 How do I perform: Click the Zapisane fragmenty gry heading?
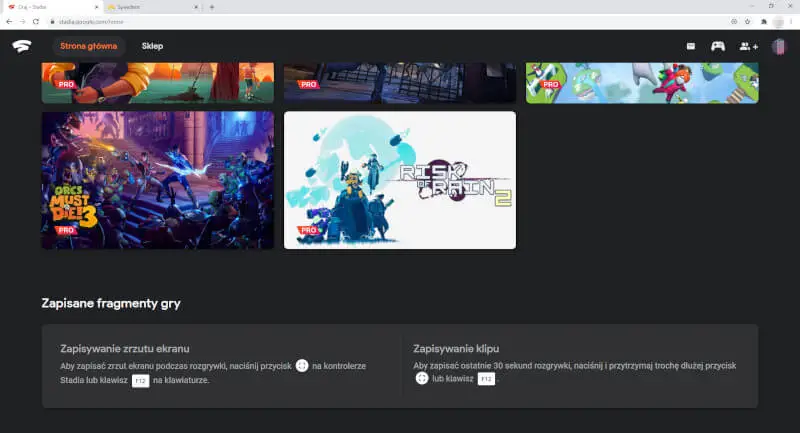tap(111, 303)
